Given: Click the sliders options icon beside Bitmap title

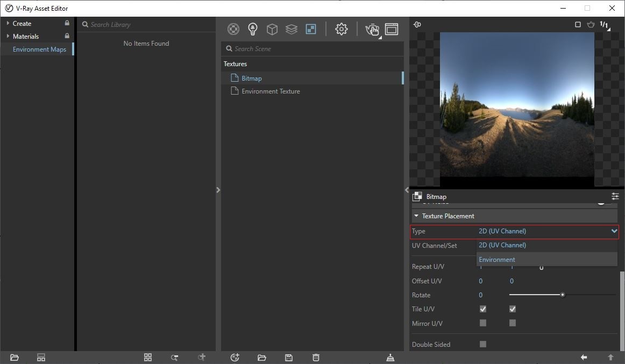Looking at the screenshot, I should [615, 196].
